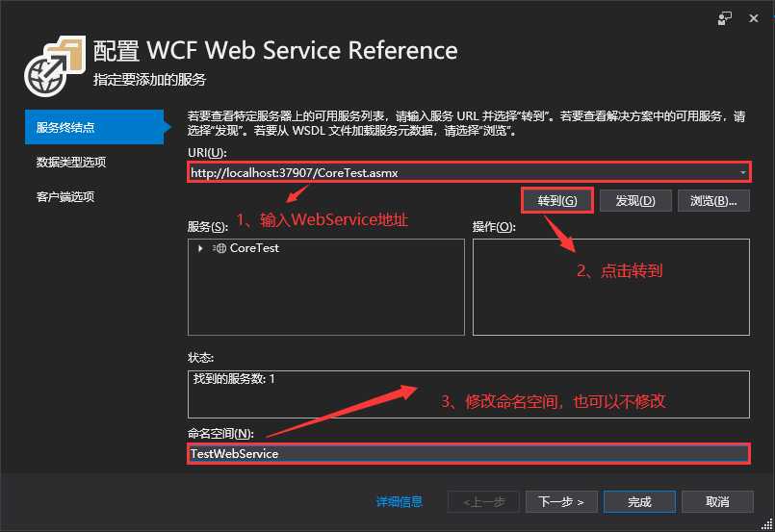The width and height of the screenshot is (775, 532).
Task: Open the 详细信息 link
Action: click(400, 502)
